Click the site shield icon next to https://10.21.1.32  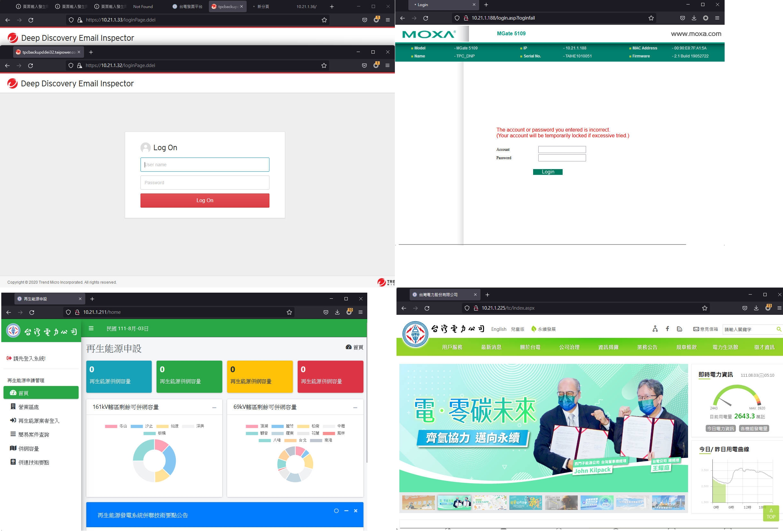pyautogui.click(x=71, y=66)
